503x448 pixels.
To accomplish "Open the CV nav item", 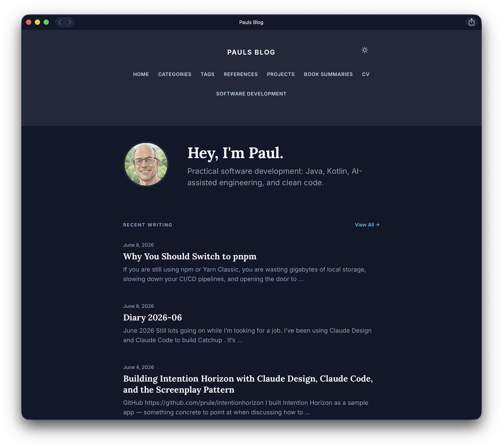I will tap(366, 74).
